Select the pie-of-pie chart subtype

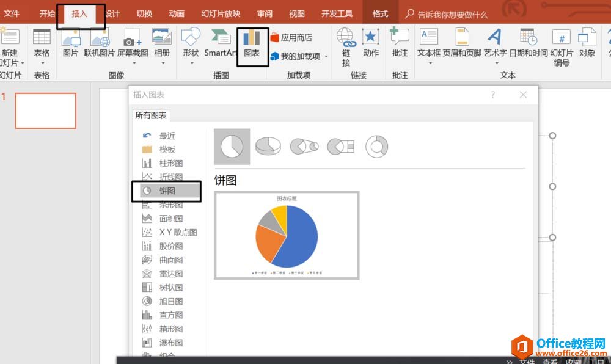point(304,147)
